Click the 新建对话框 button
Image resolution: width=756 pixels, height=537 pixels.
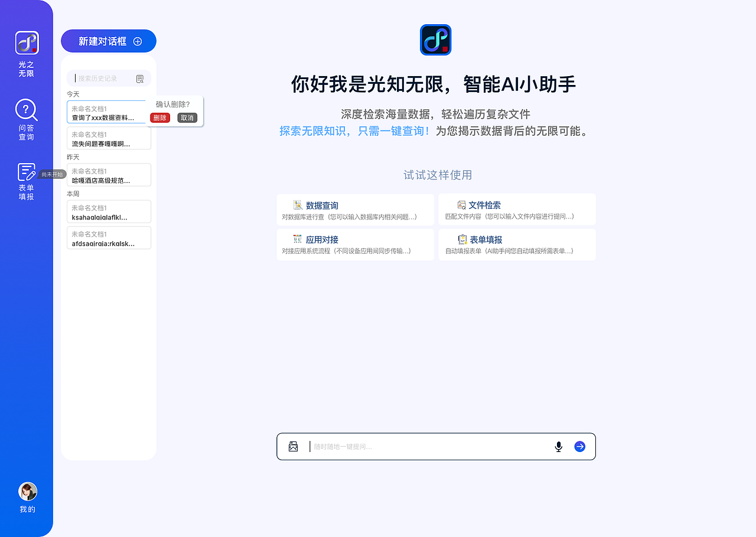(x=108, y=41)
